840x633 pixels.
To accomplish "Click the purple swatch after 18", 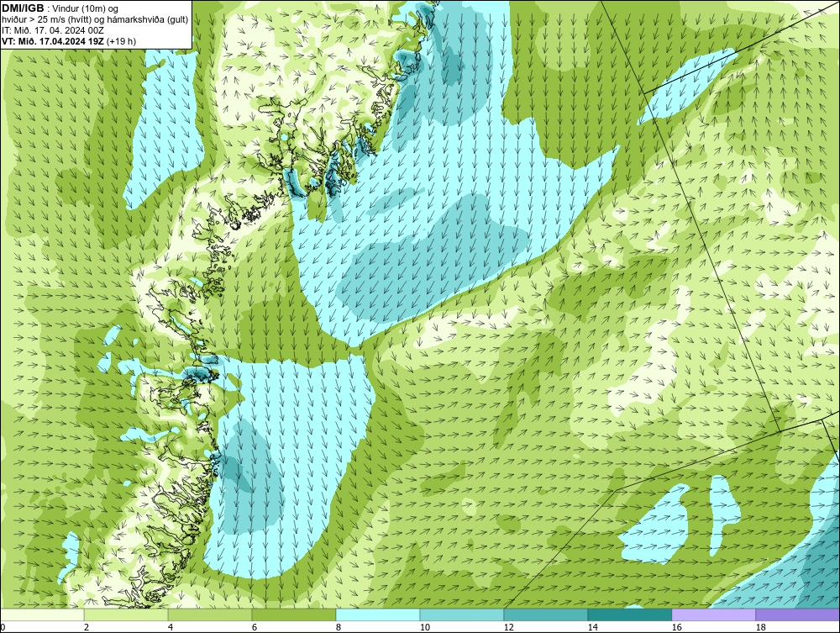I will [x=798, y=615].
